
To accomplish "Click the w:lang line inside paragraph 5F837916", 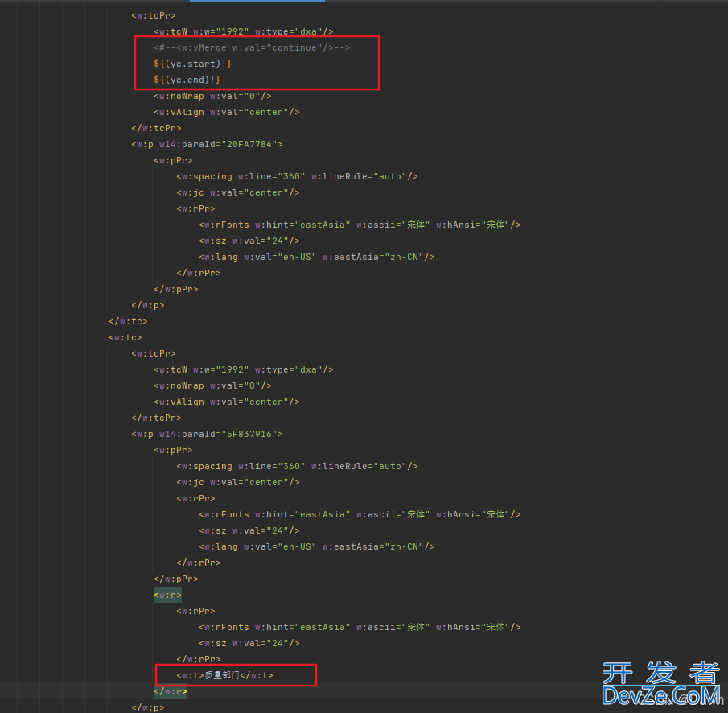I will click(317, 546).
